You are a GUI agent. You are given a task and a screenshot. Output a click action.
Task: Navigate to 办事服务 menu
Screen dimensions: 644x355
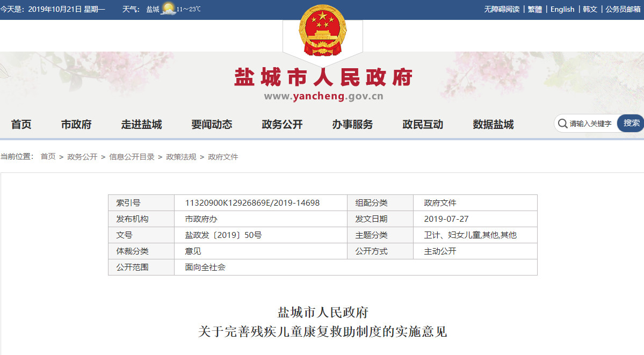[352, 125]
